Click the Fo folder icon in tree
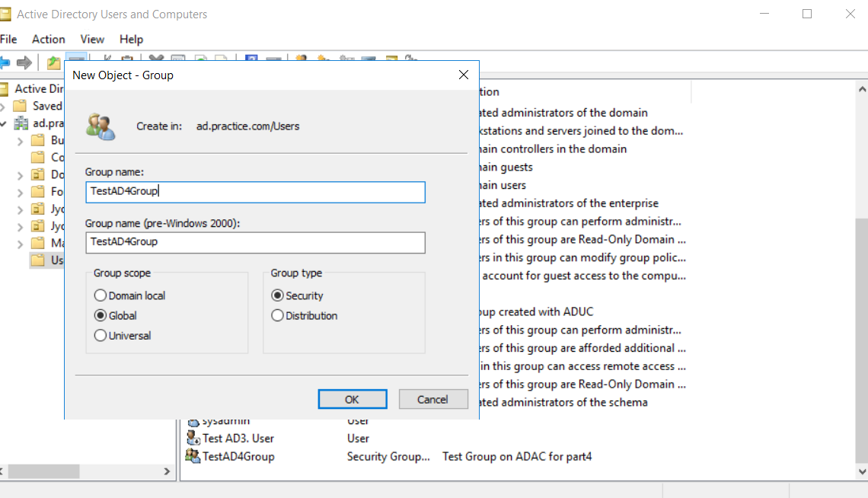The width and height of the screenshot is (868, 498). (x=37, y=191)
